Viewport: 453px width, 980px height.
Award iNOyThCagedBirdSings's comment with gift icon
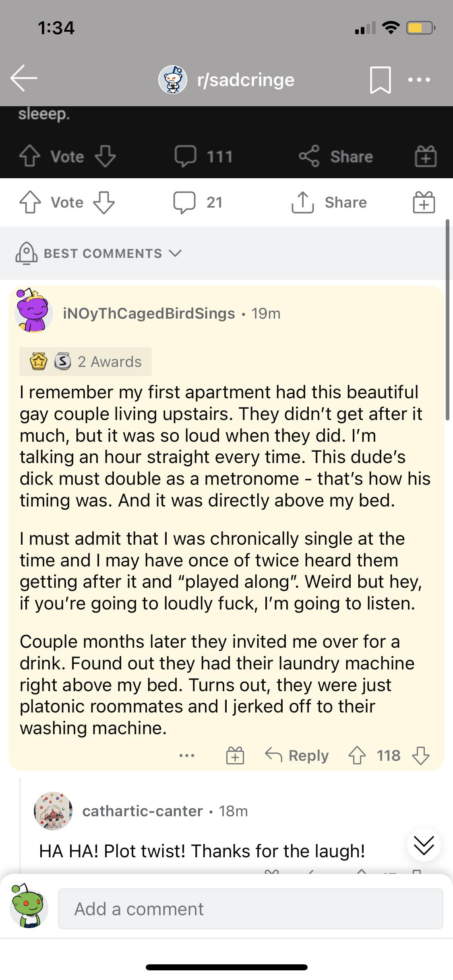[x=235, y=755]
